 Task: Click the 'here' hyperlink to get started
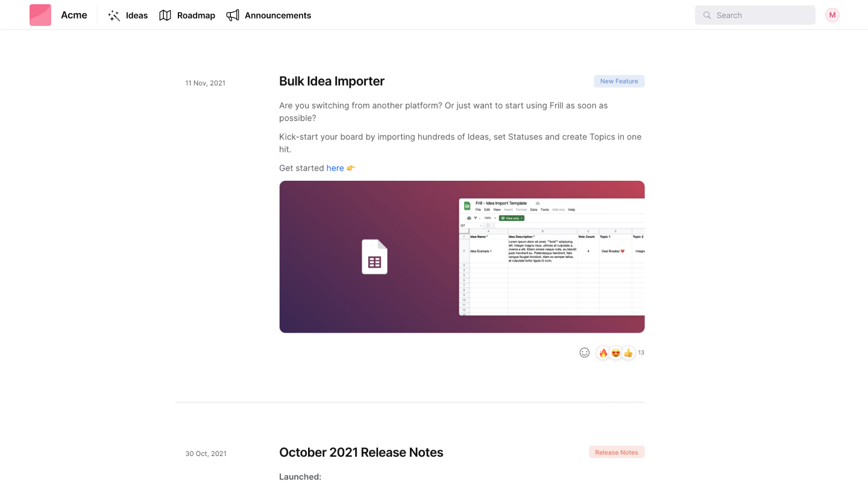[x=335, y=168]
